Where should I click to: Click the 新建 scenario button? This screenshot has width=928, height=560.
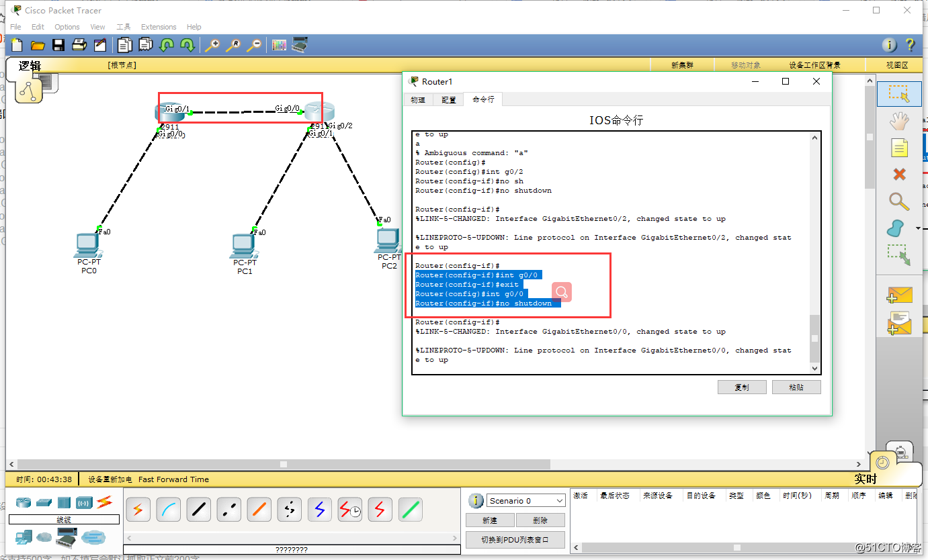click(490, 520)
